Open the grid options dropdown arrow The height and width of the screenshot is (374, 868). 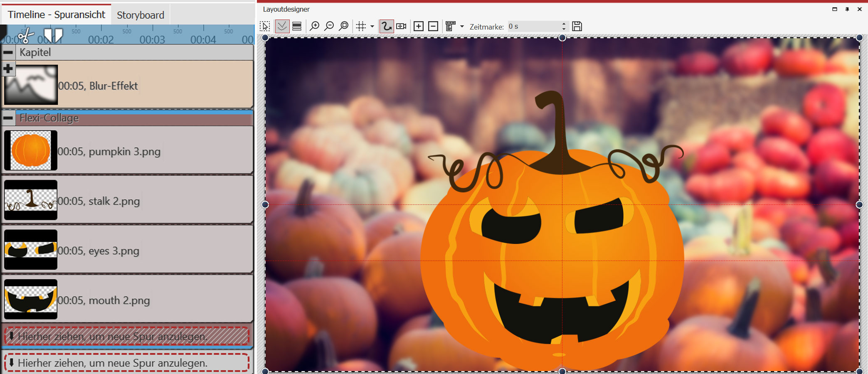[372, 26]
